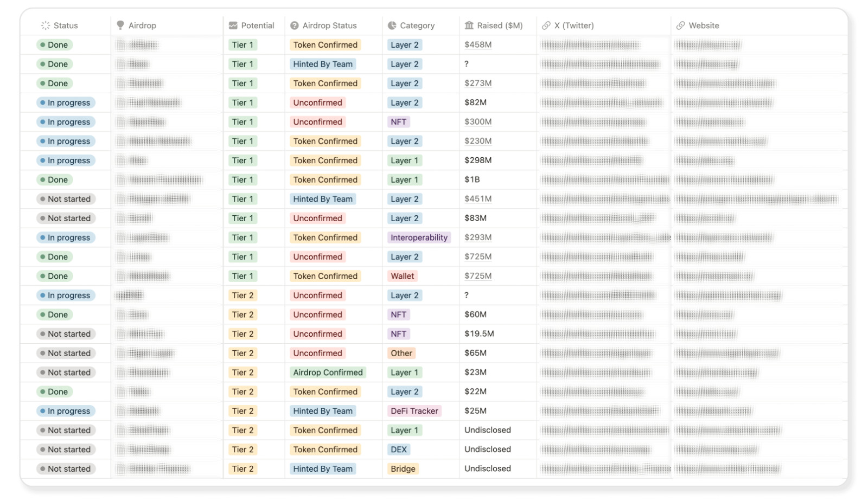Open the Raised ($M) column header
This screenshot has height=501, width=868.
point(498,25)
